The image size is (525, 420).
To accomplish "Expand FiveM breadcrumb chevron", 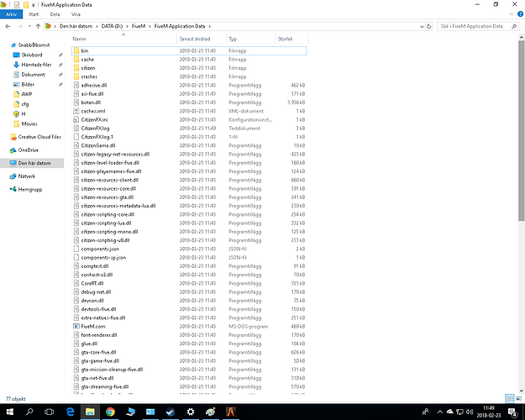I will pyautogui.click(x=150, y=26).
